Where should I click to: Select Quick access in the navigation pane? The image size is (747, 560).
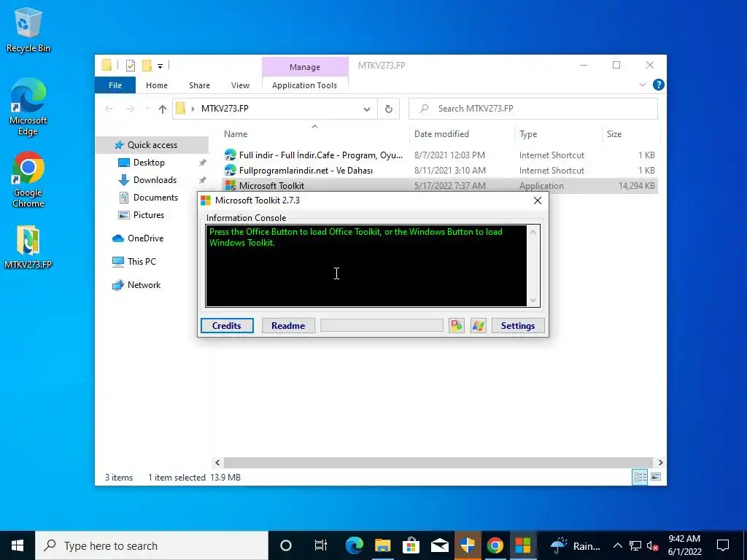(152, 145)
